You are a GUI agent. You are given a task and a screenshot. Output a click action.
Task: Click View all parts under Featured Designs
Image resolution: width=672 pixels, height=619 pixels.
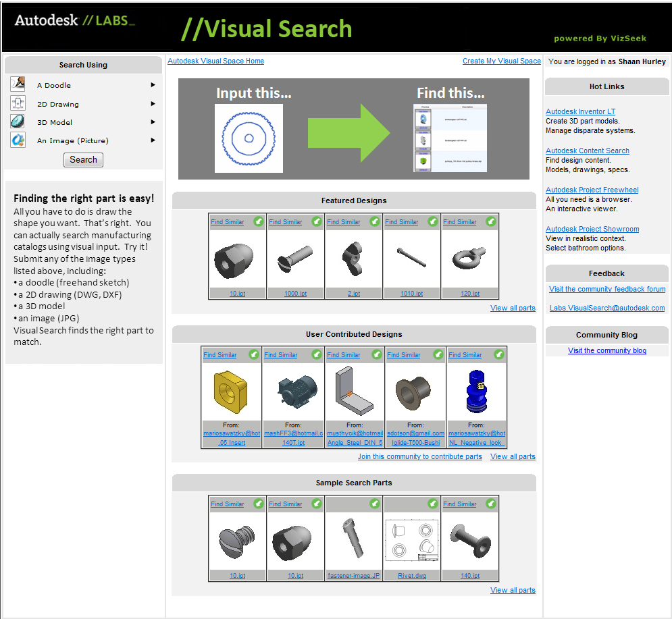coord(513,308)
